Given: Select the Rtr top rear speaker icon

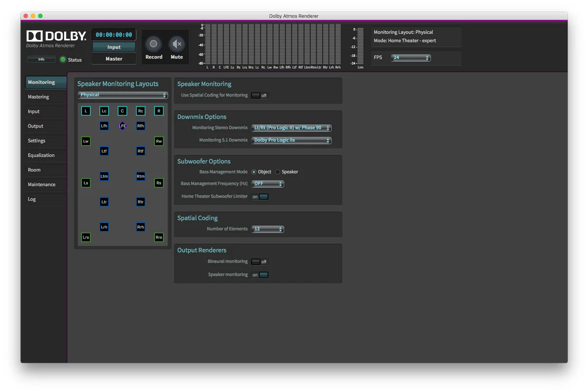Looking at the screenshot, I should pos(141,202).
